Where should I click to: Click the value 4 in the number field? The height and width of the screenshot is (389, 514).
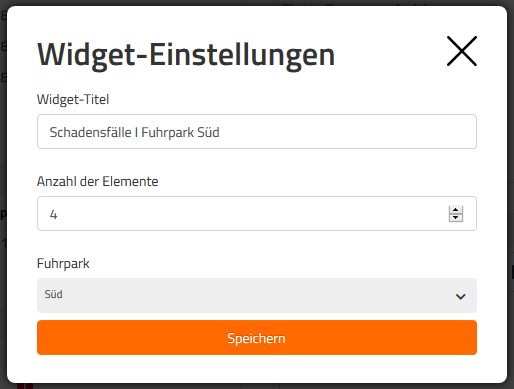pos(53,214)
